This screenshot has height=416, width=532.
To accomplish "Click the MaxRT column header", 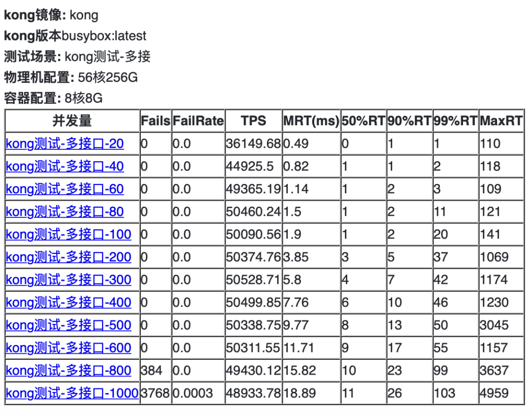I will click(x=501, y=121).
